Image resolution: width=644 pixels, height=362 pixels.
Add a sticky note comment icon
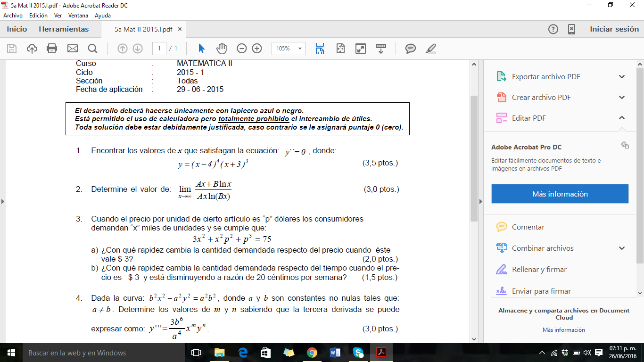click(411, 49)
